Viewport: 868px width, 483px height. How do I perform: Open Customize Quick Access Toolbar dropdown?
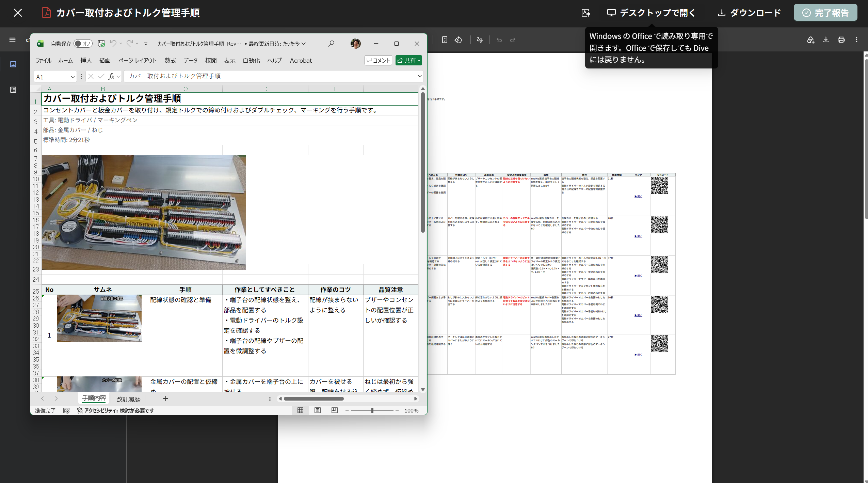click(146, 44)
